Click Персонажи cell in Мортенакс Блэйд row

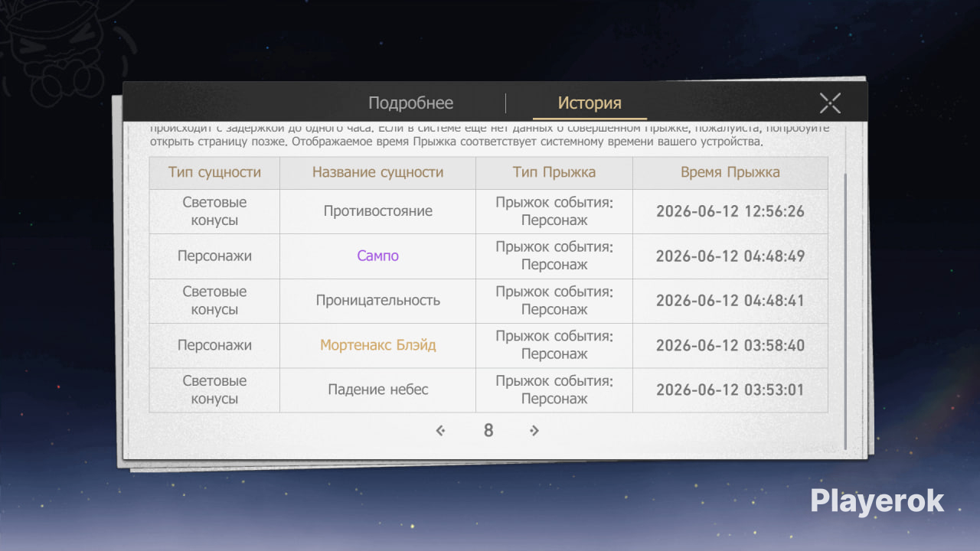tap(214, 345)
